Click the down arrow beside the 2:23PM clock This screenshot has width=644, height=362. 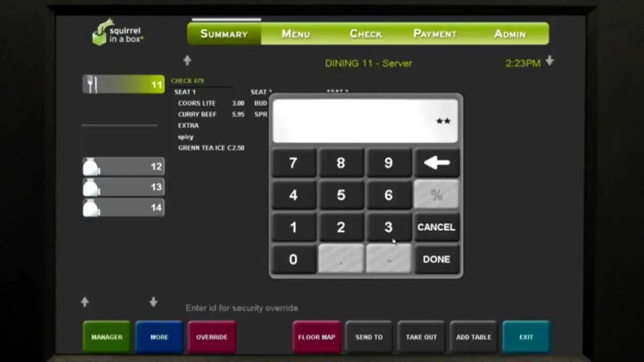pos(550,61)
